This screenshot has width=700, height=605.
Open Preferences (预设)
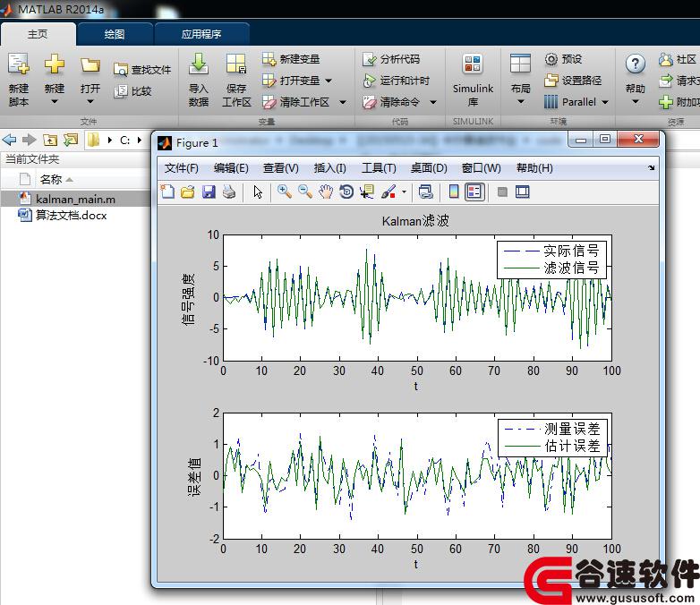click(563, 59)
